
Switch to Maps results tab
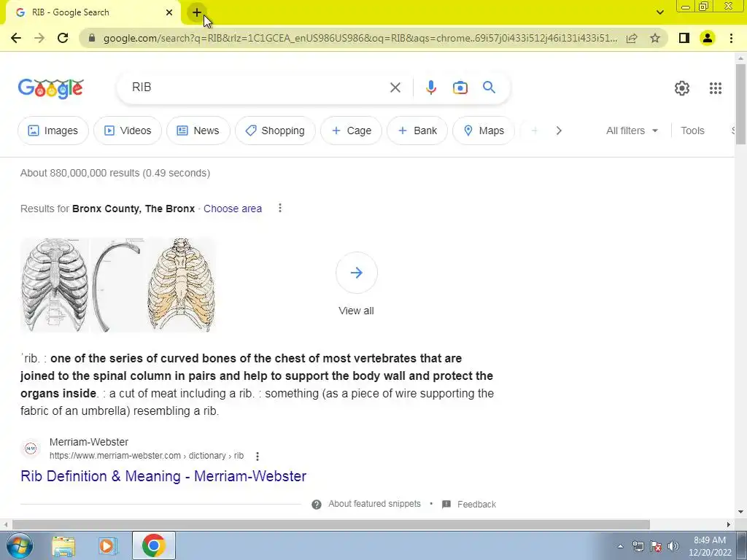[x=484, y=131]
